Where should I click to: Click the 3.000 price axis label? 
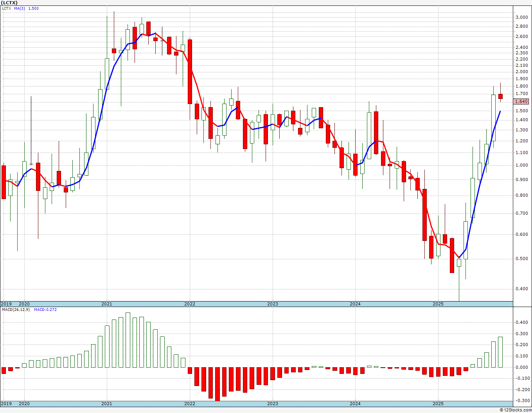(521, 17)
